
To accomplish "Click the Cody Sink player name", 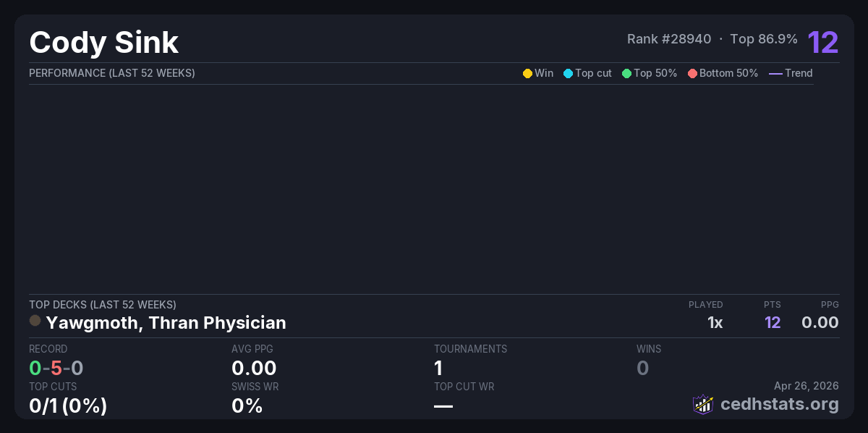I will (x=103, y=43).
